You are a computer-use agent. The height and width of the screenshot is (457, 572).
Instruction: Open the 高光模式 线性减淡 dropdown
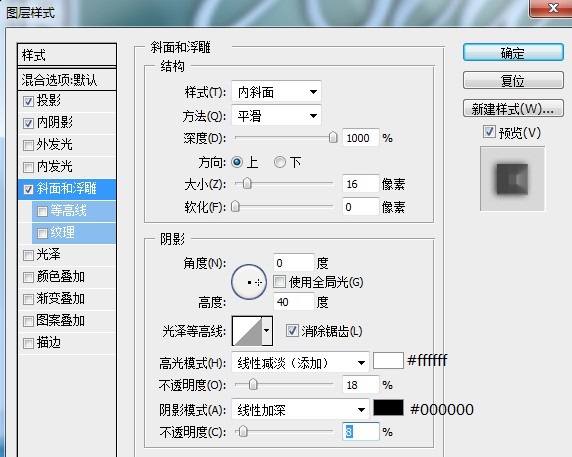[300, 363]
